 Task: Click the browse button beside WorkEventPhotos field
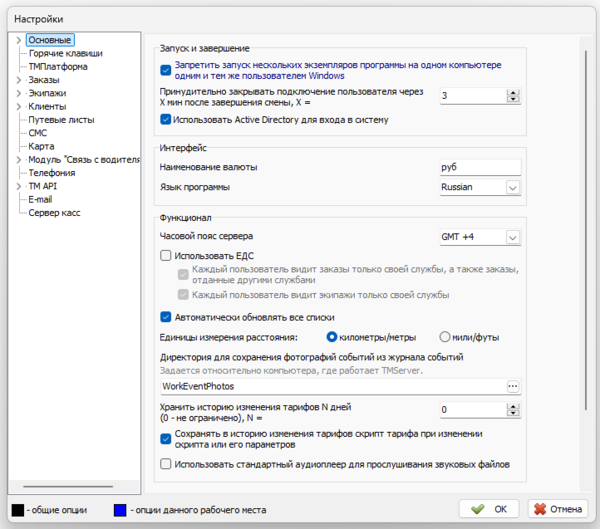tap(514, 385)
